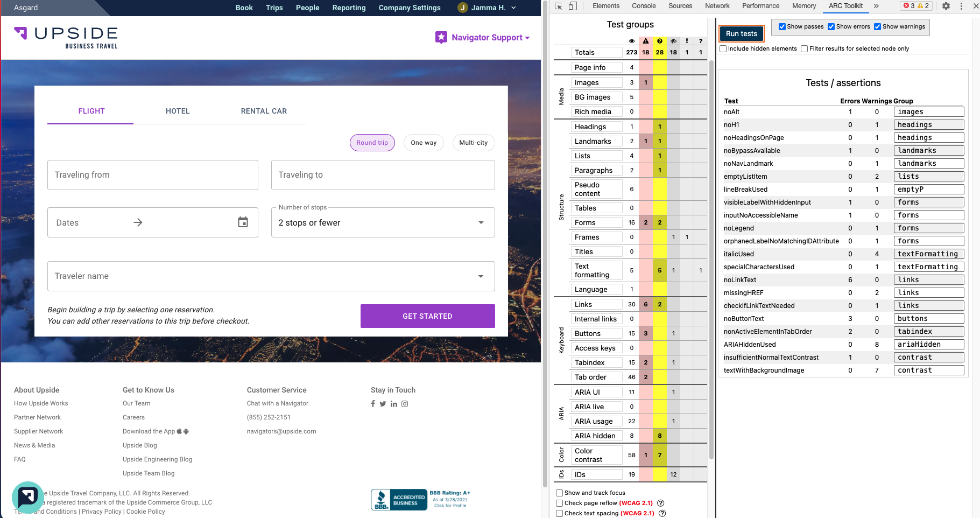Click the error triangle column header icon
Image resolution: width=980 pixels, height=518 pixels.
click(x=646, y=41)
